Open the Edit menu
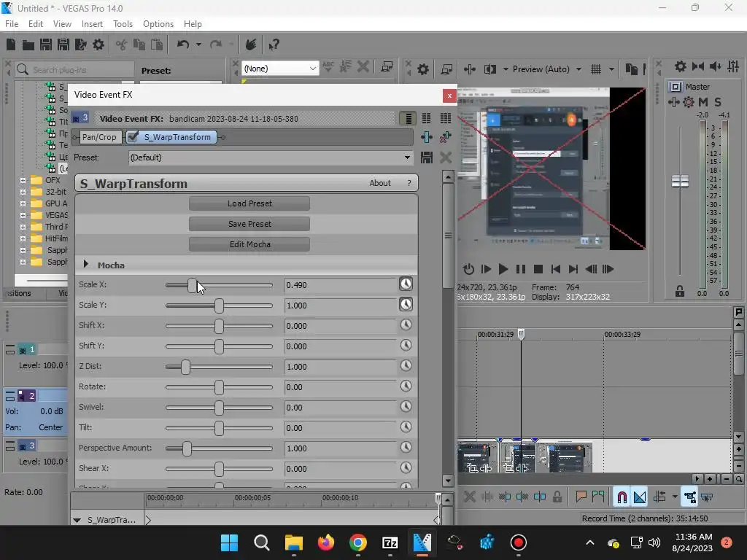747x560 pixels. point(36,24)
